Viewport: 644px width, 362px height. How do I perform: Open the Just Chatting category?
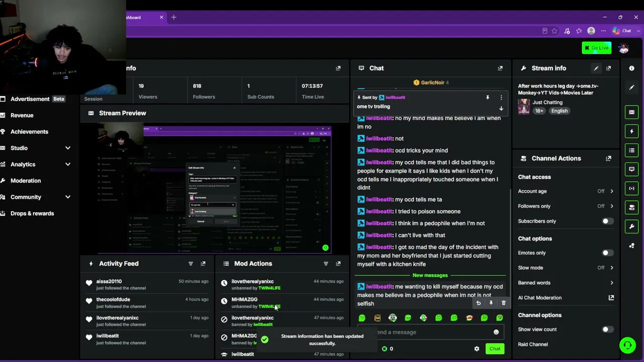tap(547, 103)
